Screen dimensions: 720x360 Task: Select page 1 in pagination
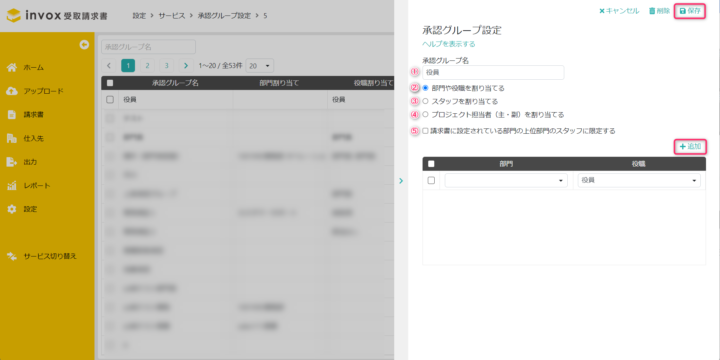pyautogui.click(x=128, y=66)
